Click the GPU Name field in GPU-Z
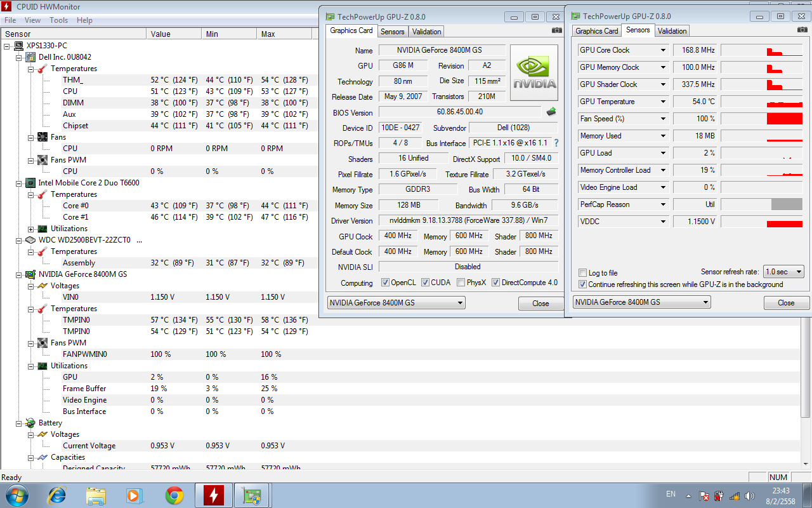The width and height of the screenshot is (812, 508). coord(442,50)
